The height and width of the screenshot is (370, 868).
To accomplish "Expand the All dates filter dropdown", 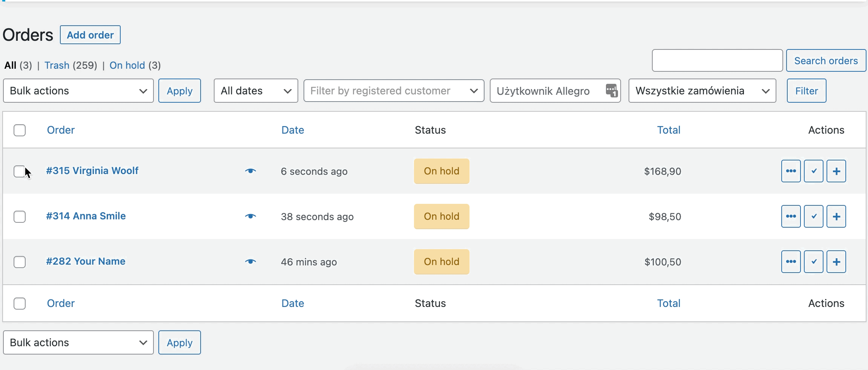I will point(256,91).
